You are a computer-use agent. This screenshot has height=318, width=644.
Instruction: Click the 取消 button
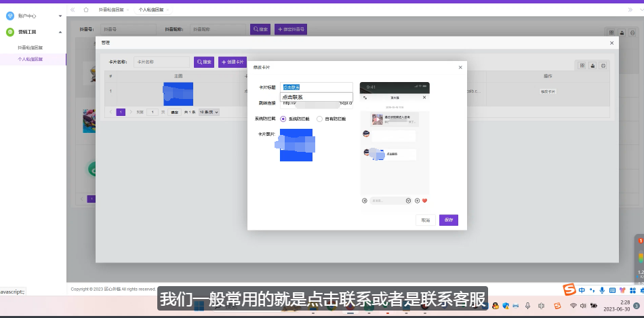click(x=425, y=220)
